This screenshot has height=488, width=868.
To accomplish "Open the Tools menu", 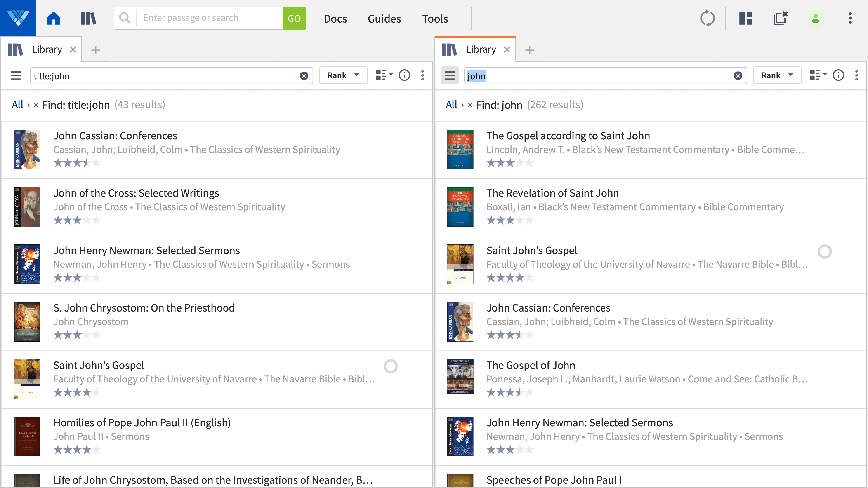I will [x=435, y=19].
